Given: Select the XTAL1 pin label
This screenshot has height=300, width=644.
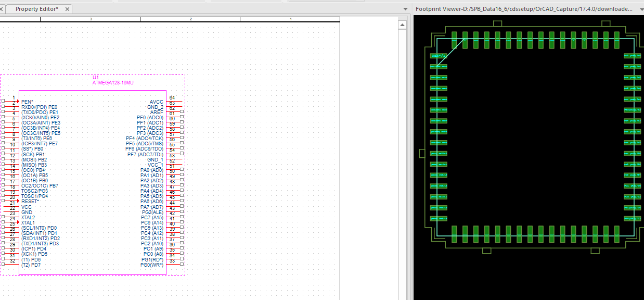Looking at the screenshot, I should [x=28, y=223].
